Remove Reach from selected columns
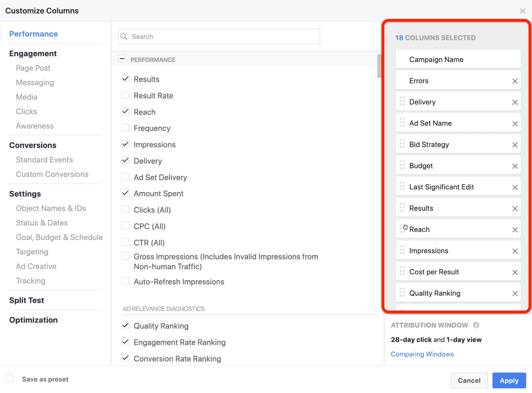The height and width of the screenshot is (393, 532). 515,229
